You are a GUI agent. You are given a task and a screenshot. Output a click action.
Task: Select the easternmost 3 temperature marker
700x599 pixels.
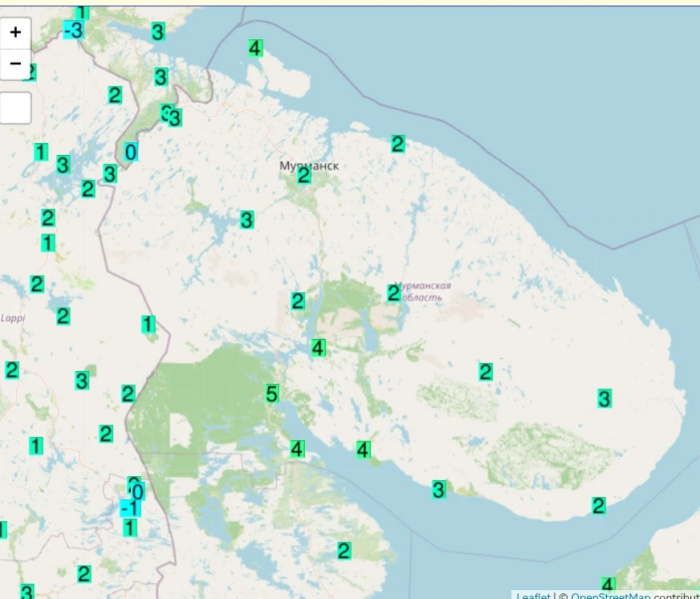pos(604,398)
